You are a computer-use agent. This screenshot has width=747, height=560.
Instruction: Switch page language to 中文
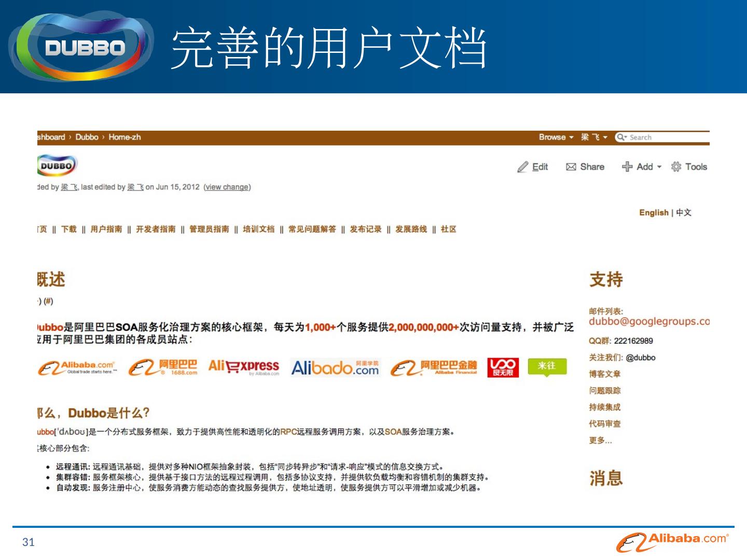(x=684, y=213)
